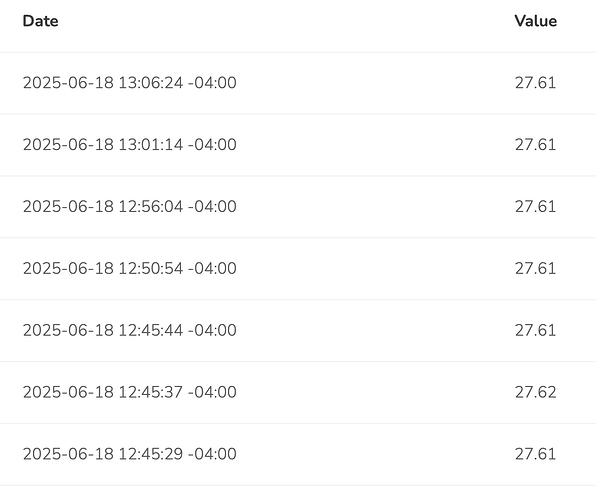Click value 27.61 in 12:45:44 row
596x500 pixels.
tap(536, 330)
